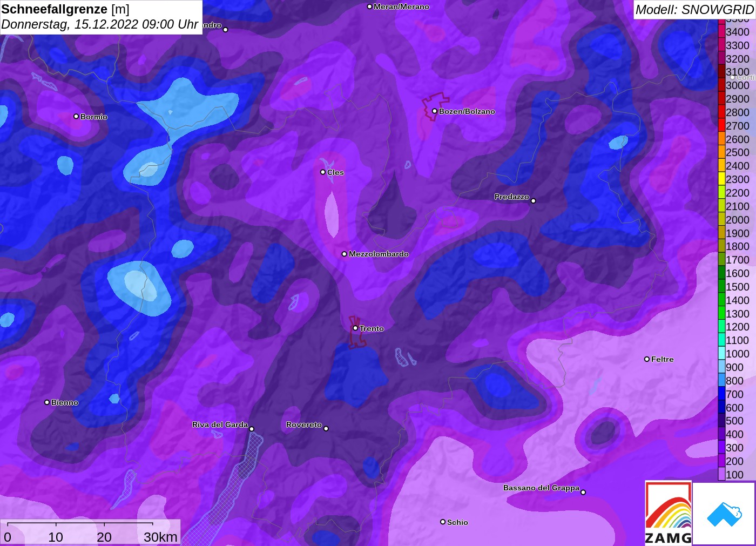Pick the yellow 2300 legend color swatch
The width and height of the screenshot is (756, 546).
click(721, 179)
